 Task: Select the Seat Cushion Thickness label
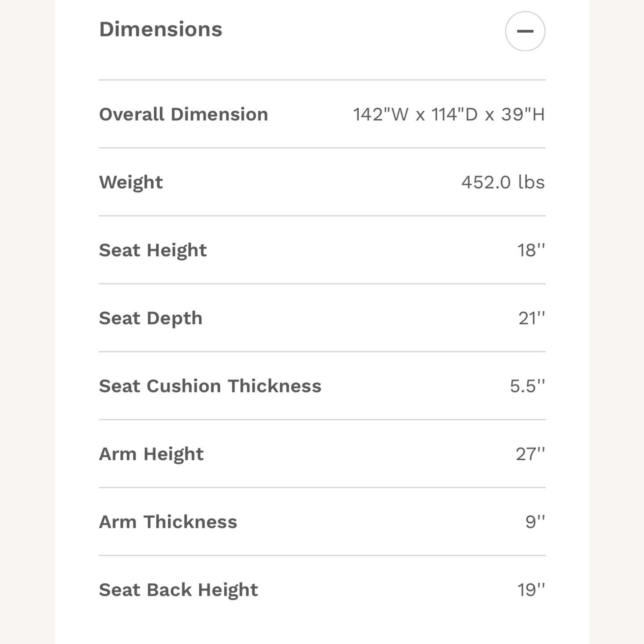point(210,386)
